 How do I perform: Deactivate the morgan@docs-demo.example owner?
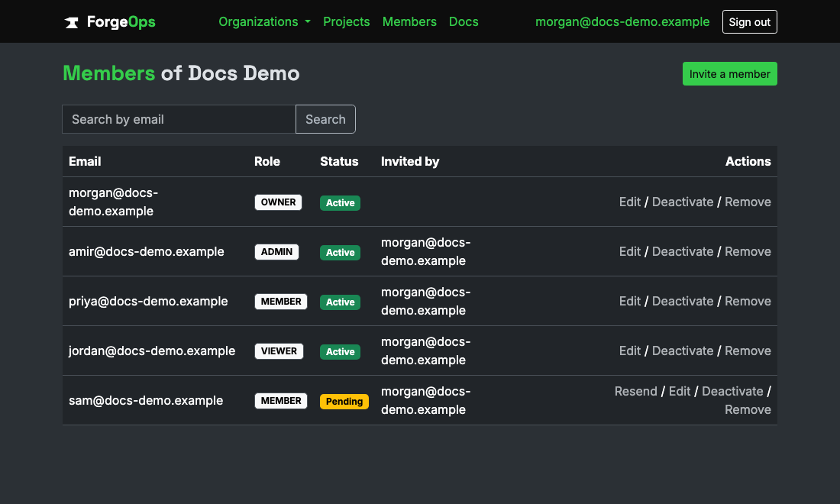(683, 202)
